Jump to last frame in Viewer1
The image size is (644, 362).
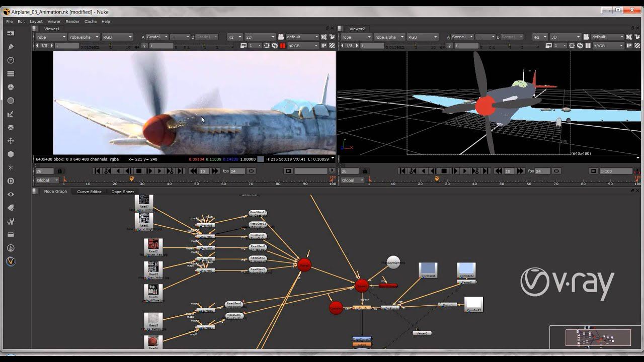tap(181, 171)
